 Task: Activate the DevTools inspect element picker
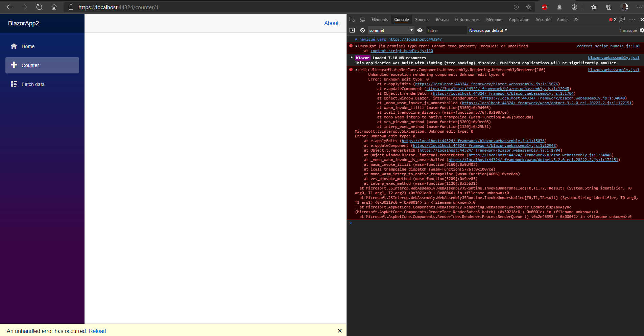[x=352, y=20]
